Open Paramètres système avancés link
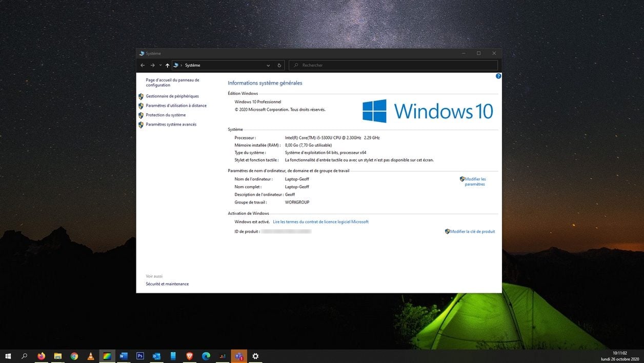Screen dimensions: 644x363 pos(171,125)
